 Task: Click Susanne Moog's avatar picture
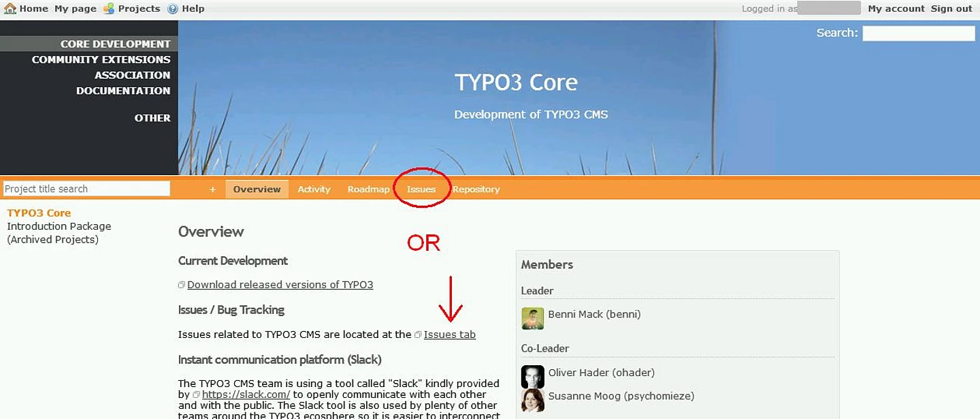532,400
